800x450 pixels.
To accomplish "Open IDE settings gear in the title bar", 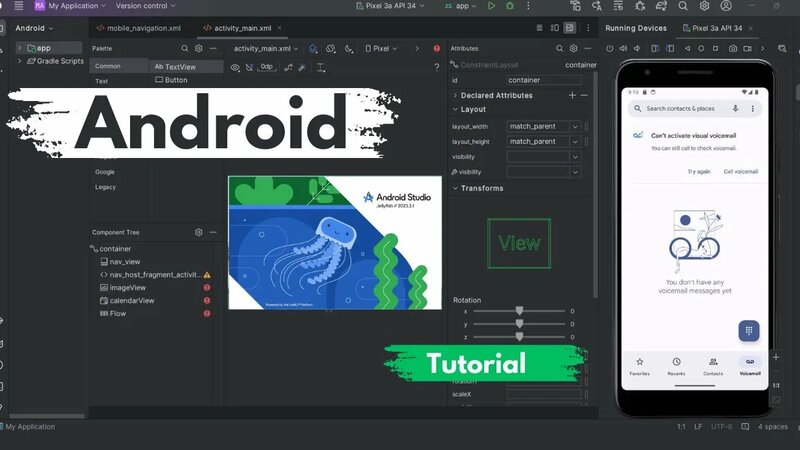I will (704, 6).
